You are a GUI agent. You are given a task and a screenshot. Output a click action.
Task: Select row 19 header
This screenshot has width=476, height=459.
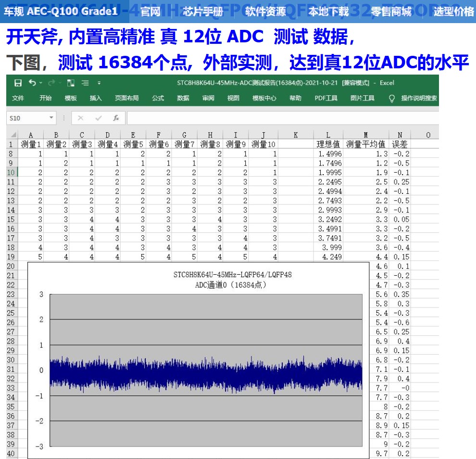coord(11,257)
